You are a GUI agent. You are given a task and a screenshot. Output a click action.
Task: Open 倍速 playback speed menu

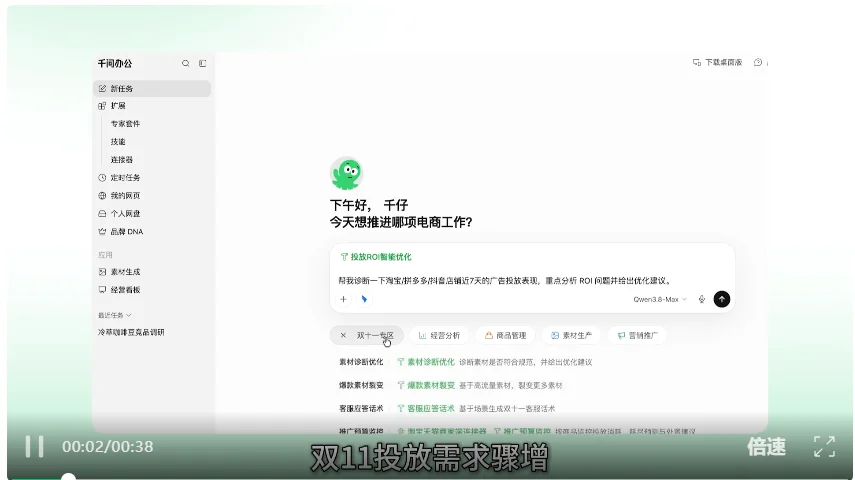point(766,447)
